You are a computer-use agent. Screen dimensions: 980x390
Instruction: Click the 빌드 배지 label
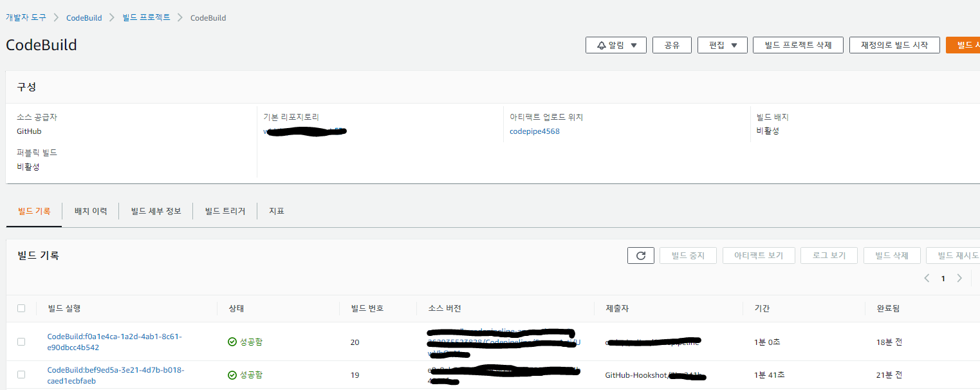point(772,117)
